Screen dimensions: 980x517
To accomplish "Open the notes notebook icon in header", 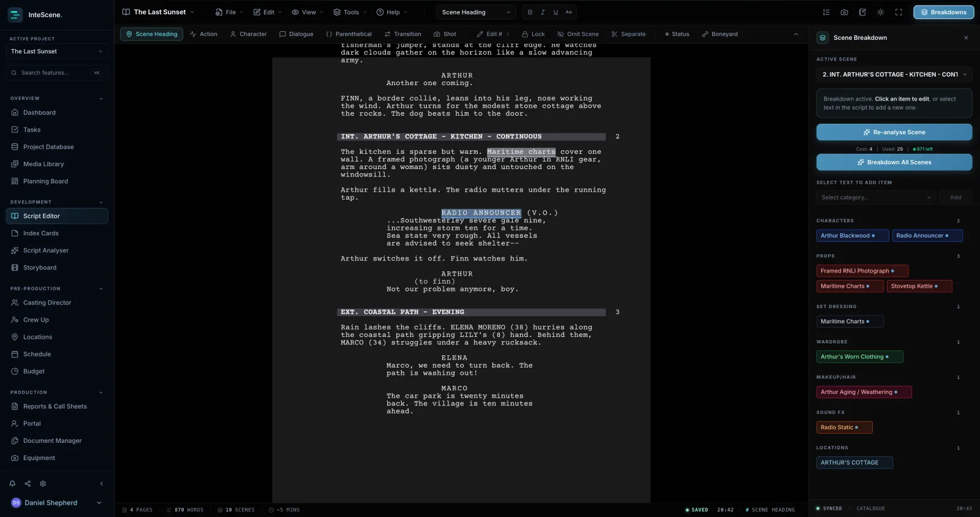I will 862,12.
